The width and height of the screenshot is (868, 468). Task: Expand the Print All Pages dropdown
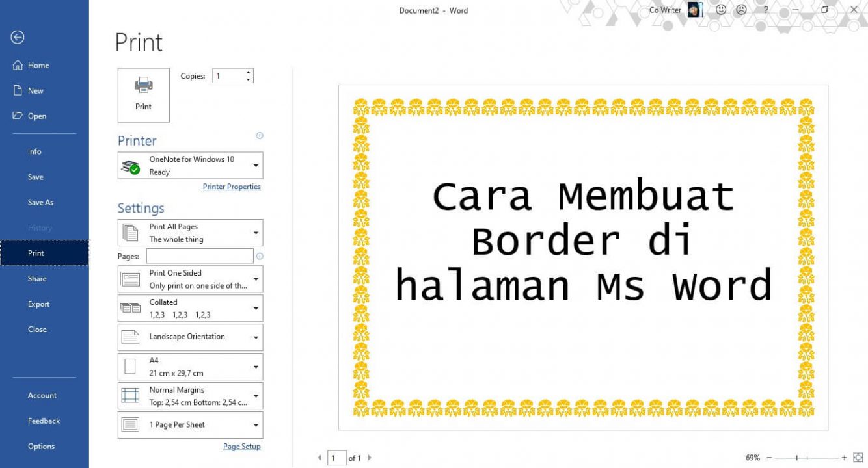click(x=256, y=232)
